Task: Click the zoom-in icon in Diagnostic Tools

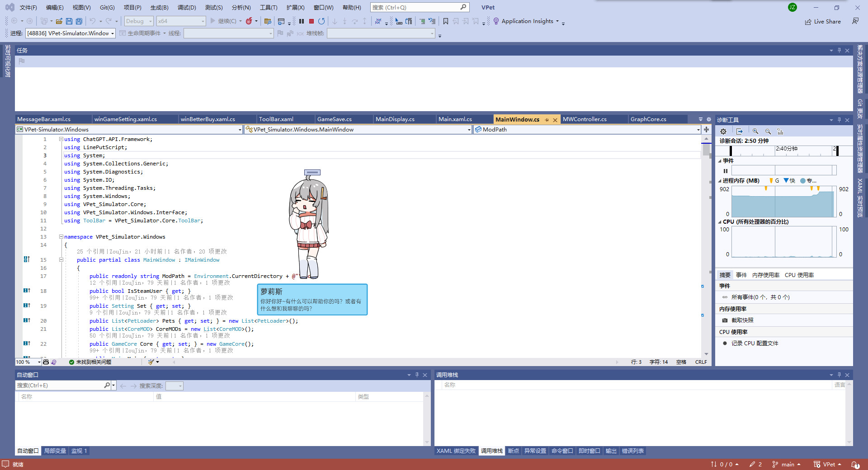Action: click(x=755, y=131)
